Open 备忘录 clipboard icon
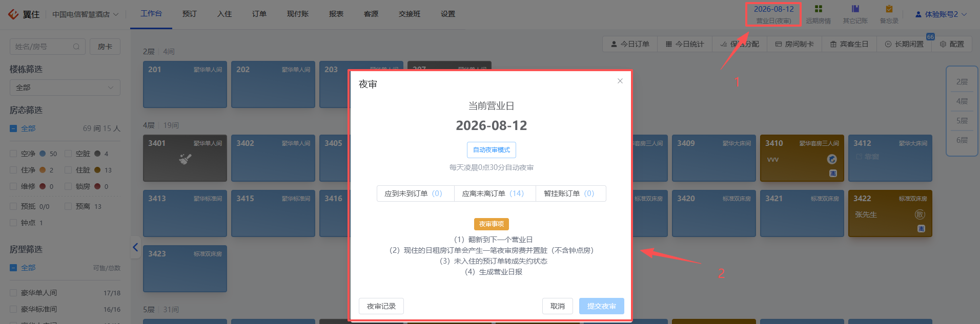This screenshot has height=324, width=980. click(x=889, y=9)
